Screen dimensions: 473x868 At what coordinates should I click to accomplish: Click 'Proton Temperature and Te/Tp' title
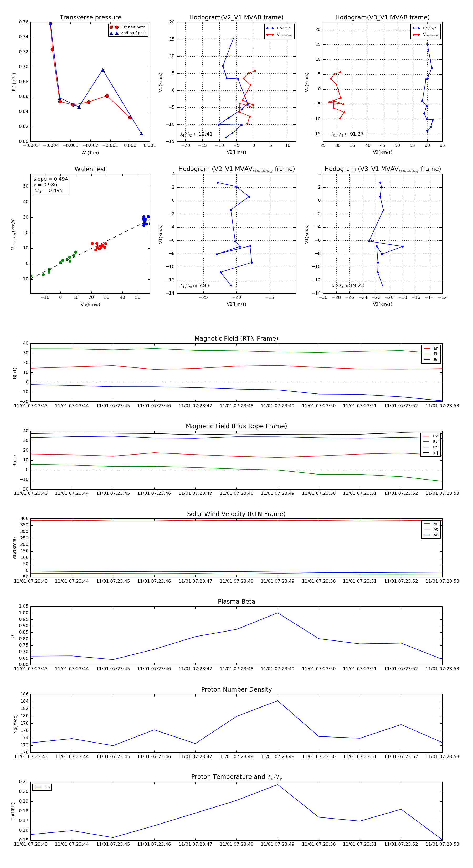236,777
